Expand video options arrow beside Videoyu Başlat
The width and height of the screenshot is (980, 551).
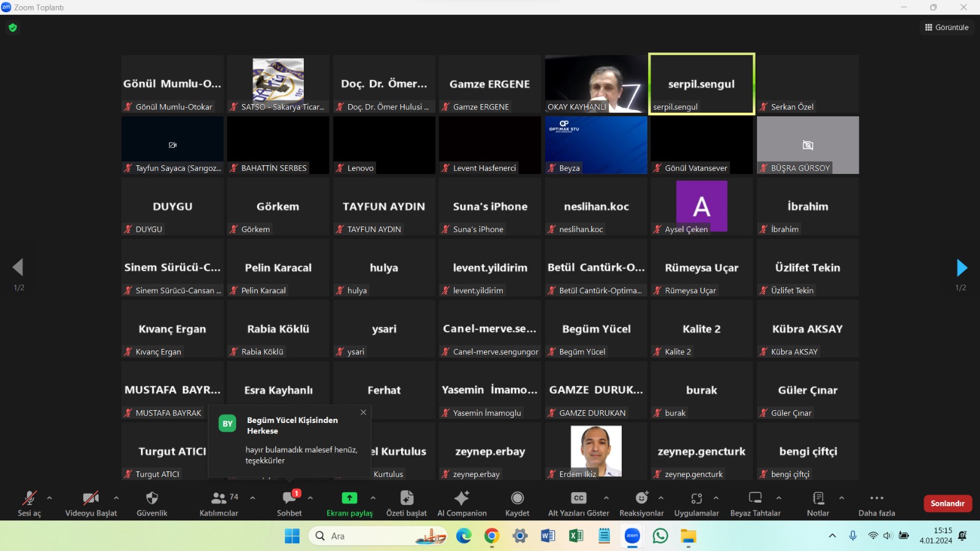tap(116, 498)
